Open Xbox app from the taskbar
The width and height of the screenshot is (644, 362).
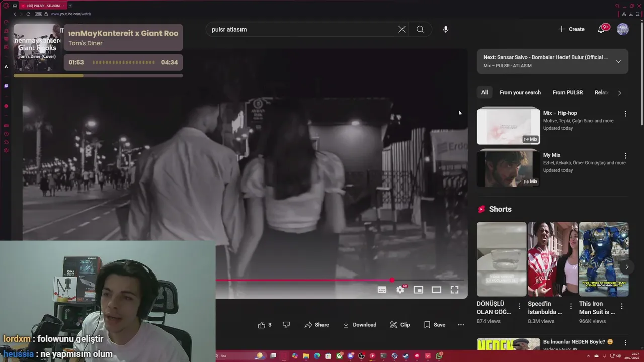click(x=339, y=356)
